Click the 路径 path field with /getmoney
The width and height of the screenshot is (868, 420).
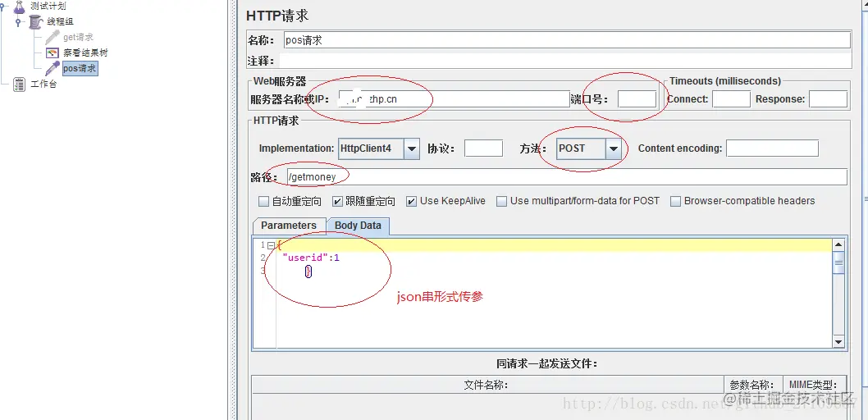567,177
